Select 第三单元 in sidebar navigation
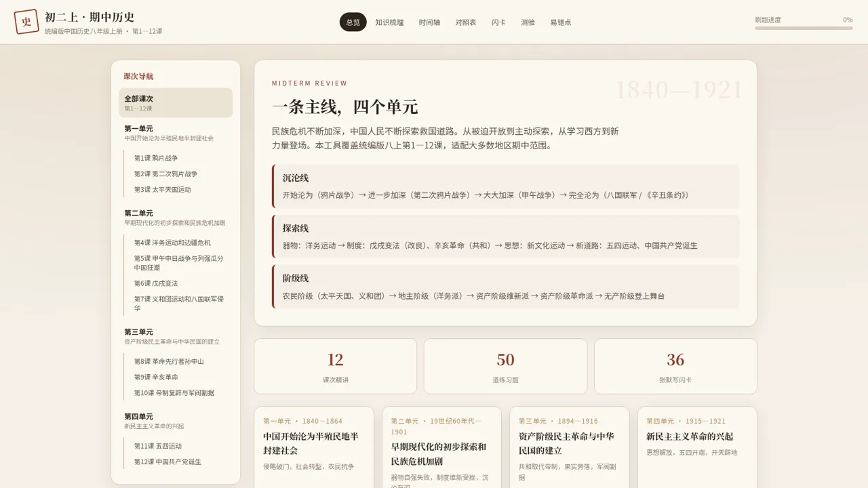 [176, 336]
